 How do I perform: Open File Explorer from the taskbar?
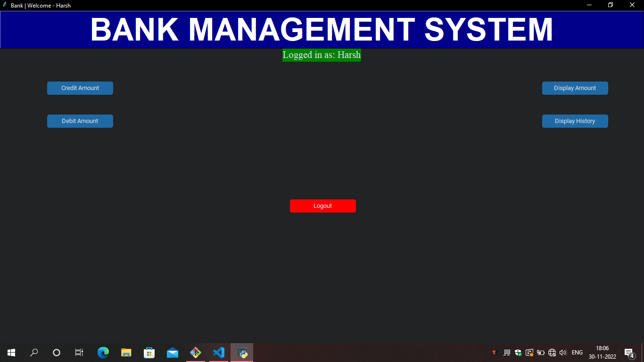pos(126,352)
